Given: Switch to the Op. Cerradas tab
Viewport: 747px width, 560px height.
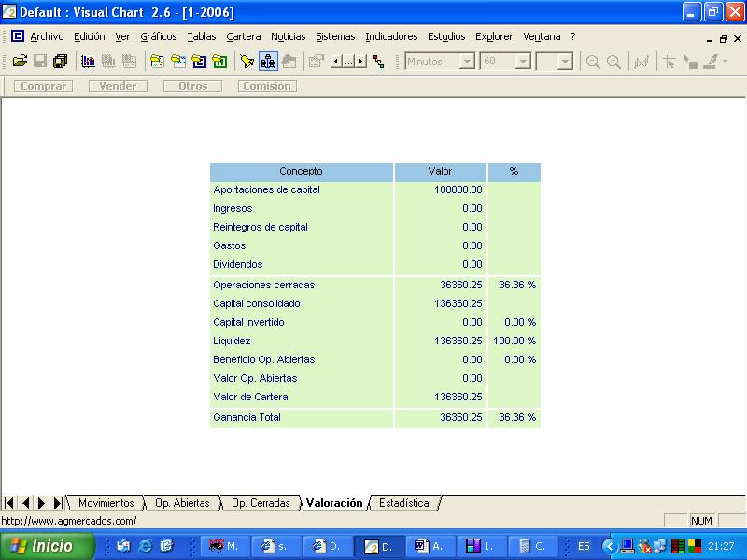Looking at the screenshot, I should (261, 503).
